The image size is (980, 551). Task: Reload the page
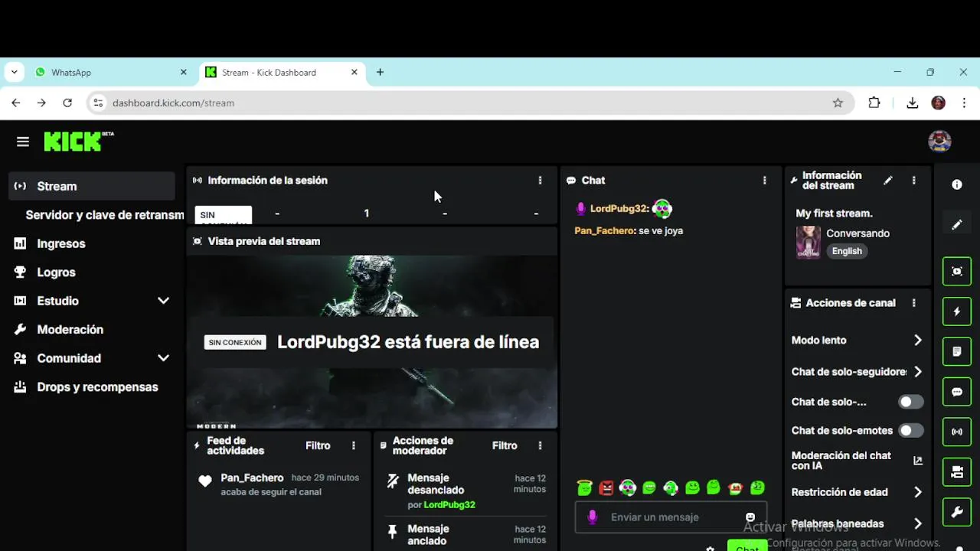coord(67,103)
